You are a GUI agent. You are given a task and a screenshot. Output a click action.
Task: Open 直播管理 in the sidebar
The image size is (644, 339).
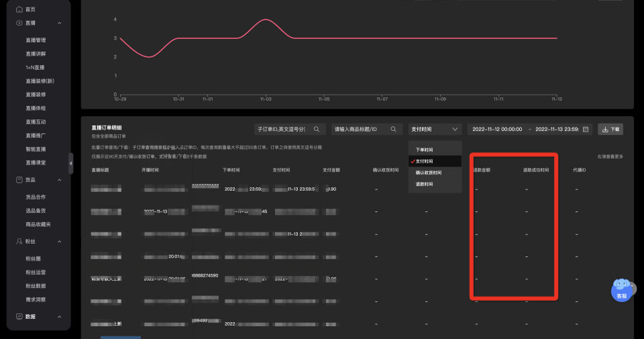[x=36, y=40]
